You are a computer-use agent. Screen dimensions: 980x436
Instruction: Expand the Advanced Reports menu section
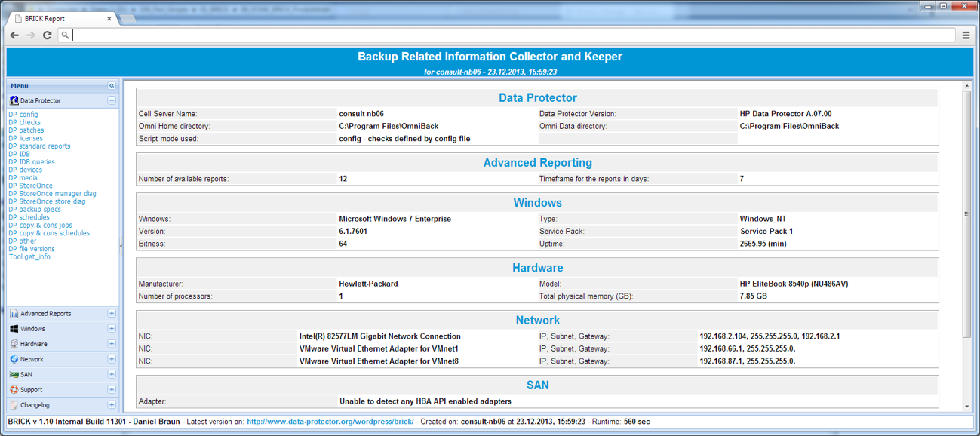[112, 314]
